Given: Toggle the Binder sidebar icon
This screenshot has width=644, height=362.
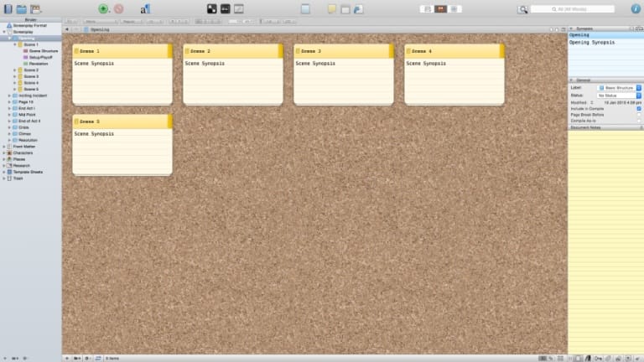Looking at the screenshot, I should (8, 8).
